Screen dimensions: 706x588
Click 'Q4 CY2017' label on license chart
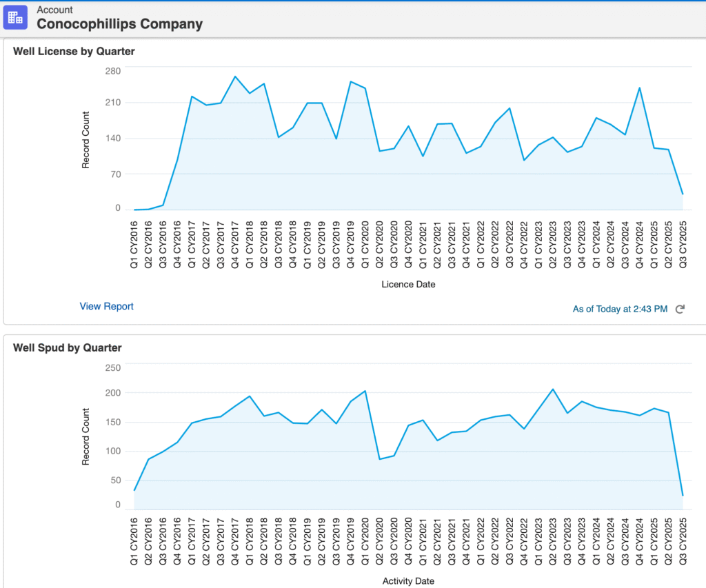234,245
